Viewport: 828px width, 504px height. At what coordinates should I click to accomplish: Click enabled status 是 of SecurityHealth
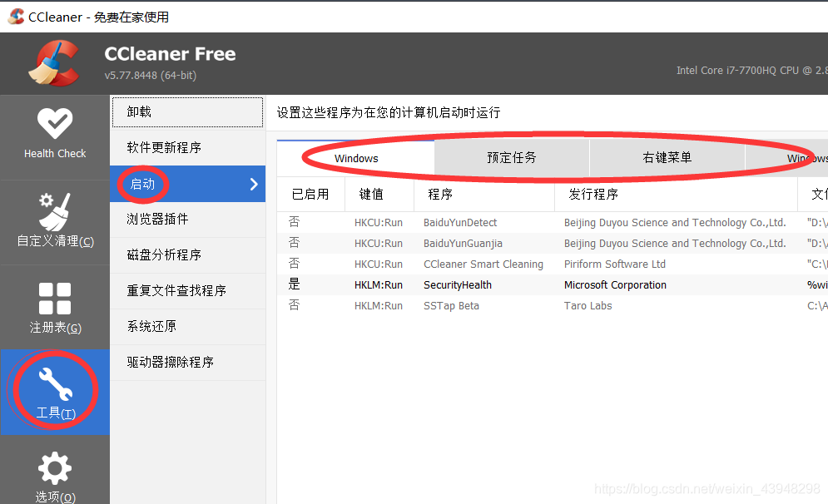(294, 284)
